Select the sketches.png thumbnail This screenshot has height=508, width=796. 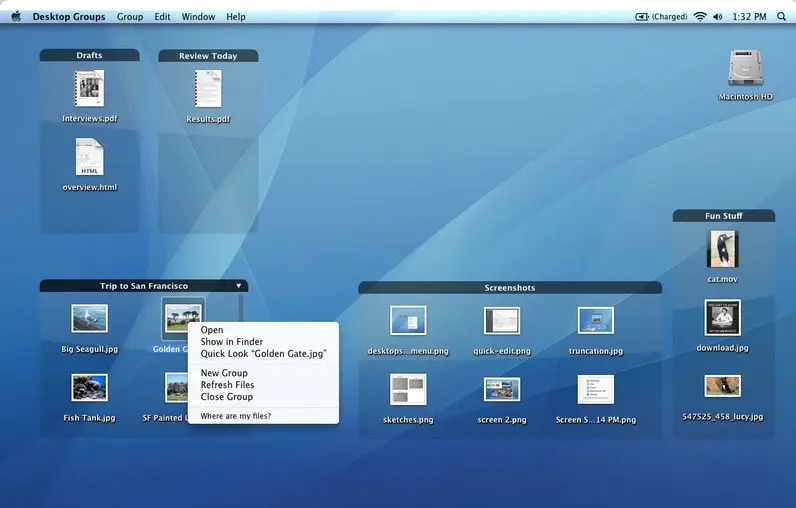(408, 389)
